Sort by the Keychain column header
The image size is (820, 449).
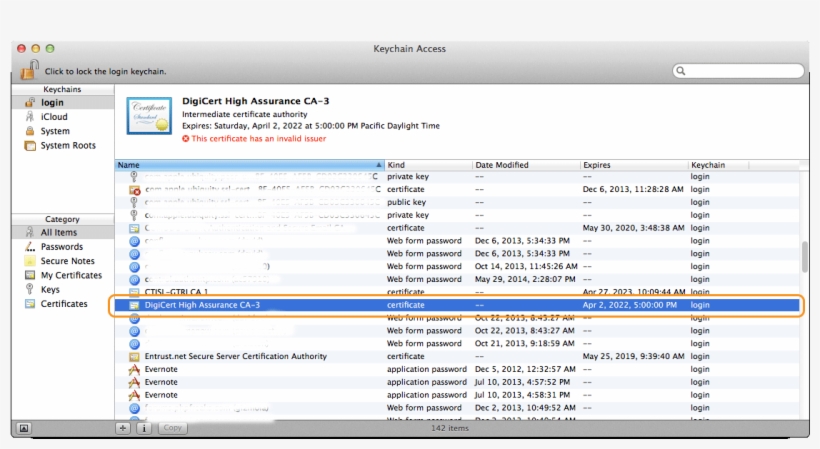point(718,165)
